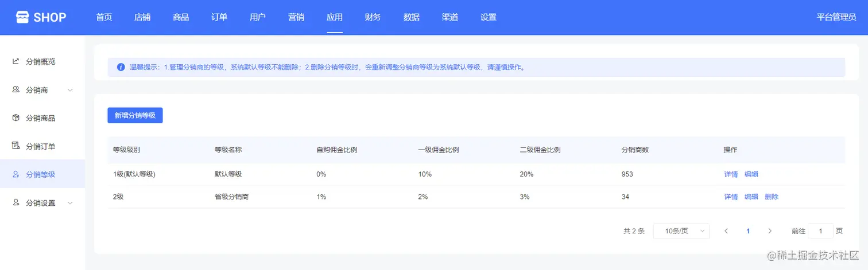The width and height of the screenshot is (868, 270).
Task: Click the 共 2 条 total count text
Action: point(634,231)
